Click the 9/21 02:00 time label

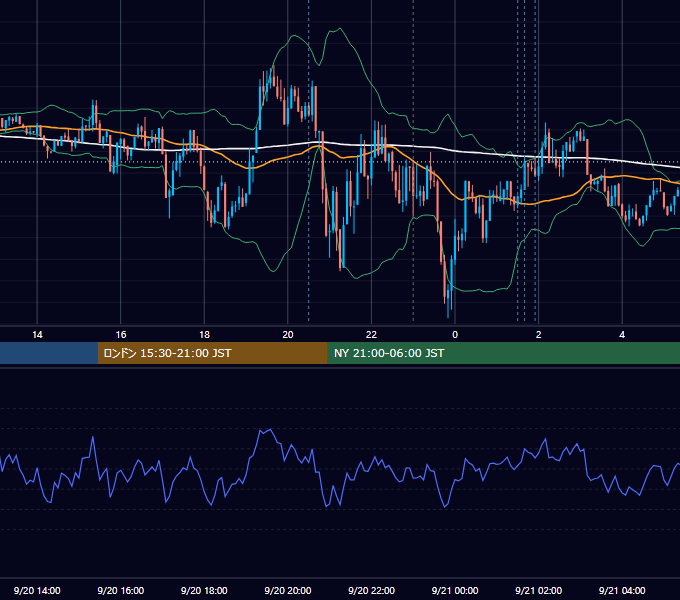(x=539, y=590)
